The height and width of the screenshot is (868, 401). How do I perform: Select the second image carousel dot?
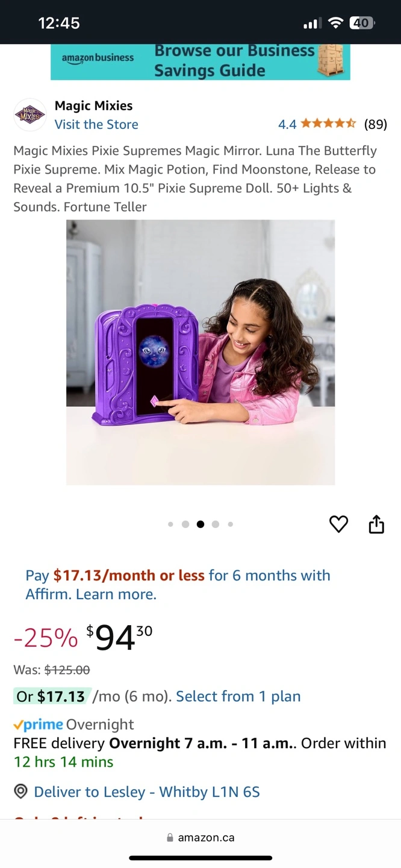click(185, 524)
